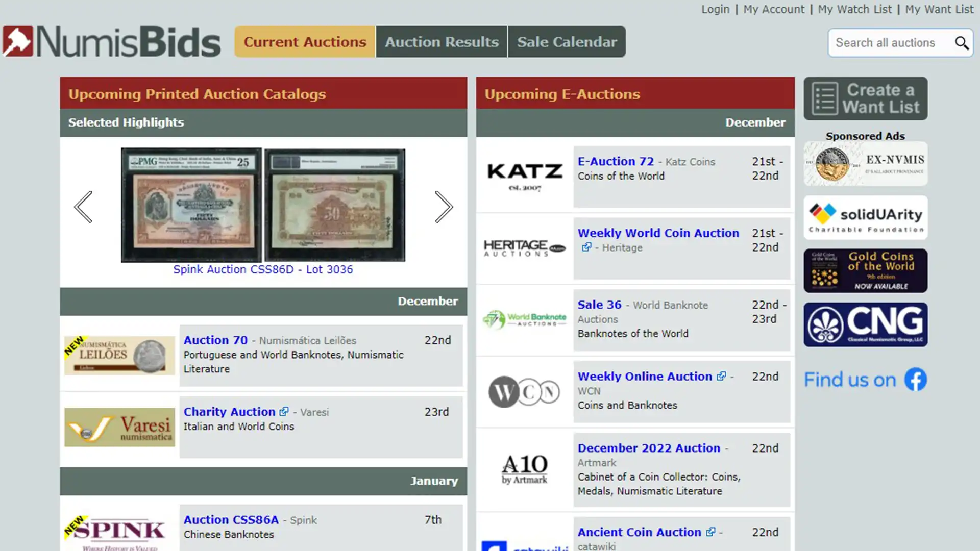Screen dimensions: 980x551
Task: Click external link icon before Heritage label
Action: pos(586,247)
